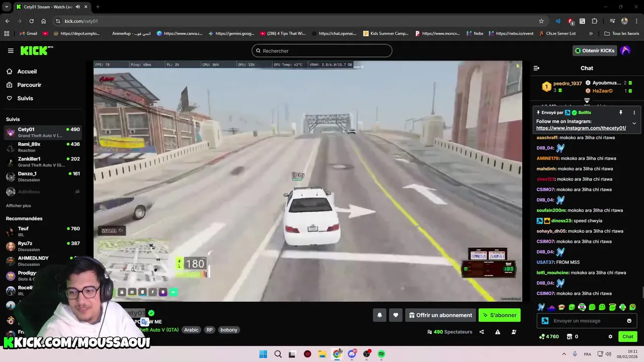Click the share stream icon
The height and width of the screenshot is (362, 644).
click(481, 332)
